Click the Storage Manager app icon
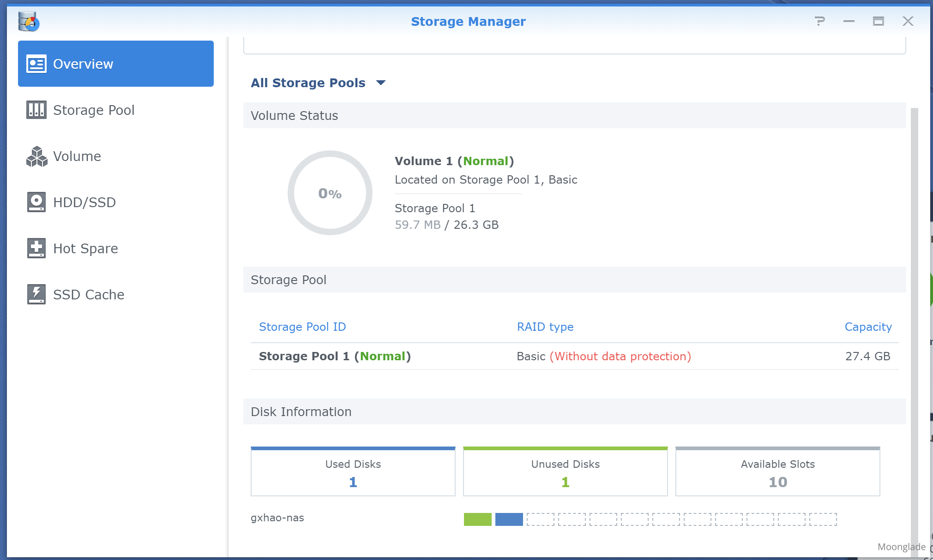933x560 pixels. (x=29, y=21)
